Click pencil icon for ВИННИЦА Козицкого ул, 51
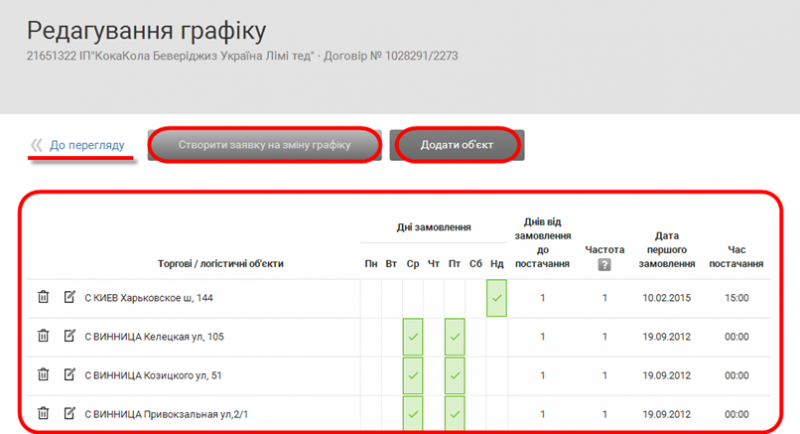 [70, 375]
